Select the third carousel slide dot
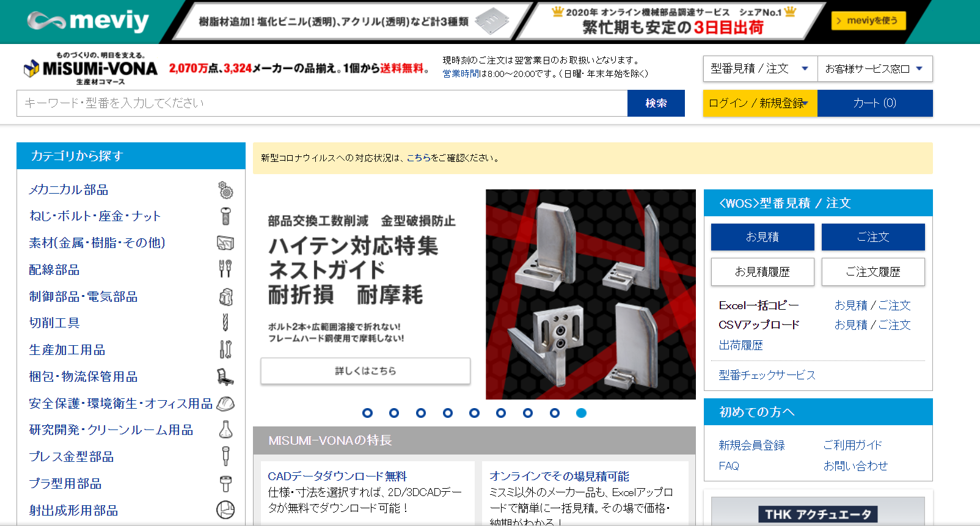The image size is (980, 526). 421,413
